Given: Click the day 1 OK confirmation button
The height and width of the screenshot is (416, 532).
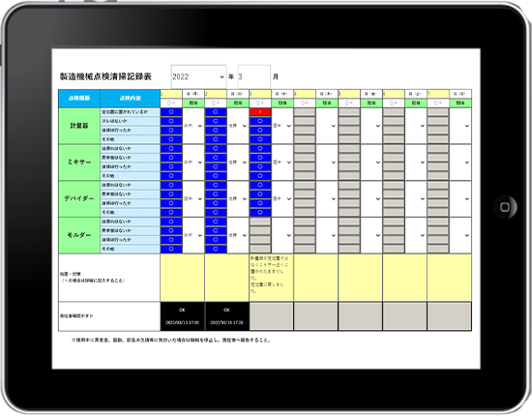Looking at the screenshot, I should [x=182, y=316].
